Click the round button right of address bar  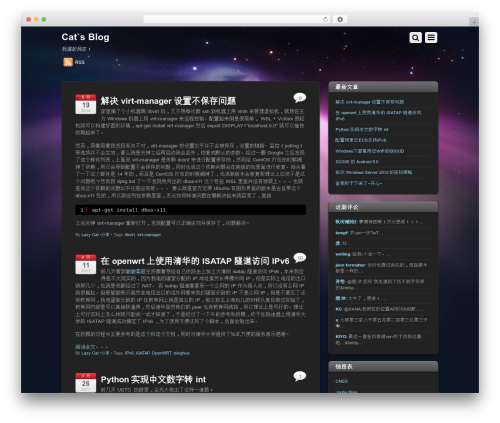click(340, 19)
